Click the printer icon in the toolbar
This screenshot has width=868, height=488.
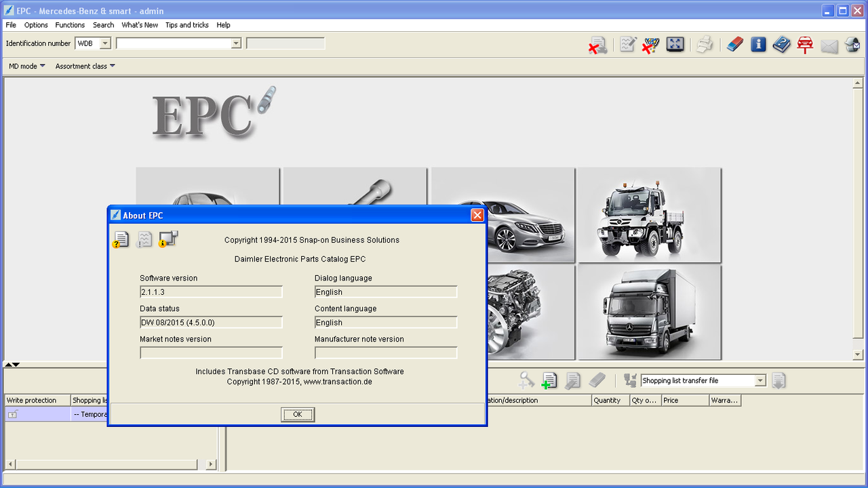point(705,45)
